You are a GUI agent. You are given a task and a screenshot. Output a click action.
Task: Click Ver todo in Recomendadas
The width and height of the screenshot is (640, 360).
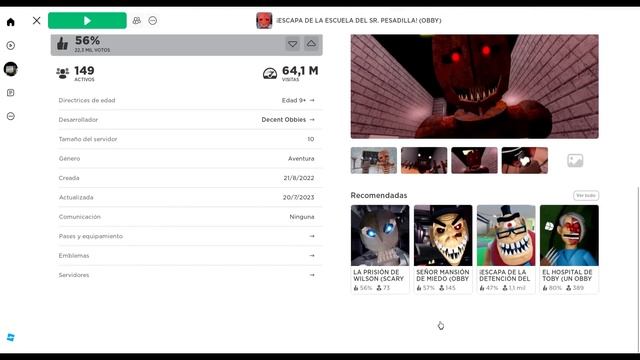click(x=586, y=196)
